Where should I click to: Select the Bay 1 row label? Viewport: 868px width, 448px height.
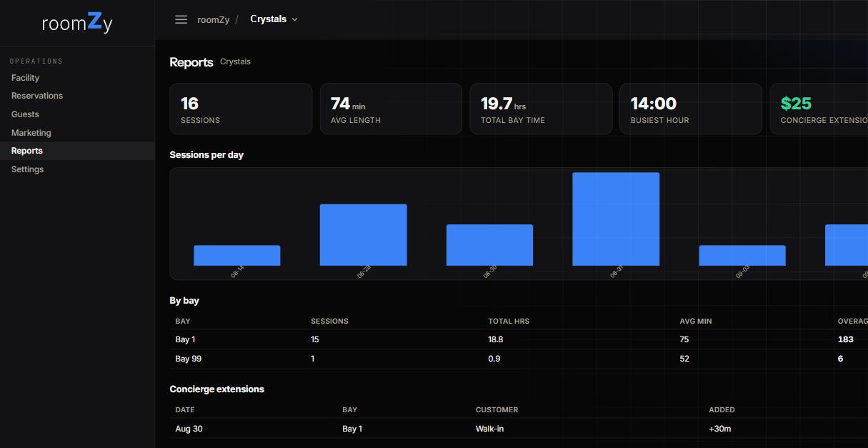185,339
